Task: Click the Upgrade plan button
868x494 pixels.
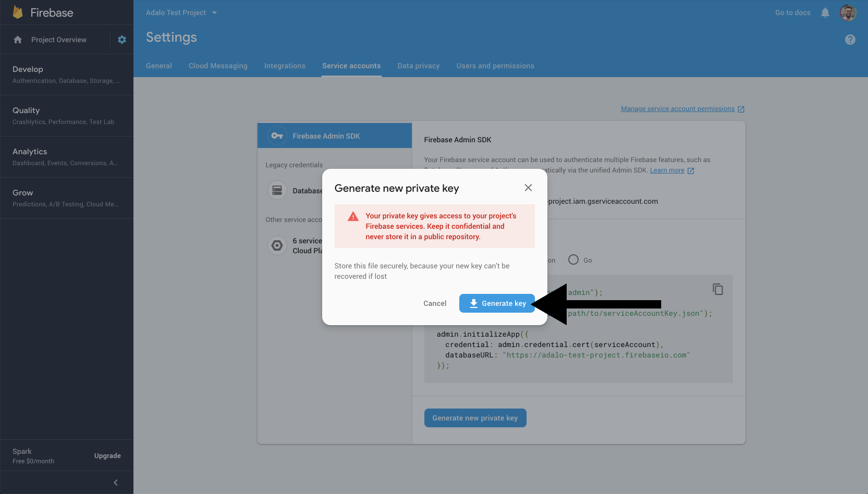Action: (107, 455)
